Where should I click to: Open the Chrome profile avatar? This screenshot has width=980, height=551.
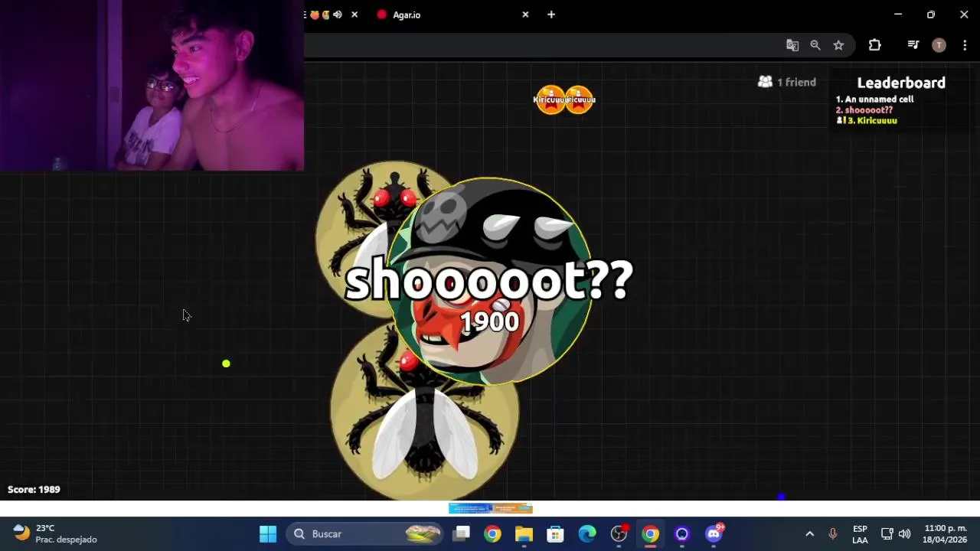939,45
